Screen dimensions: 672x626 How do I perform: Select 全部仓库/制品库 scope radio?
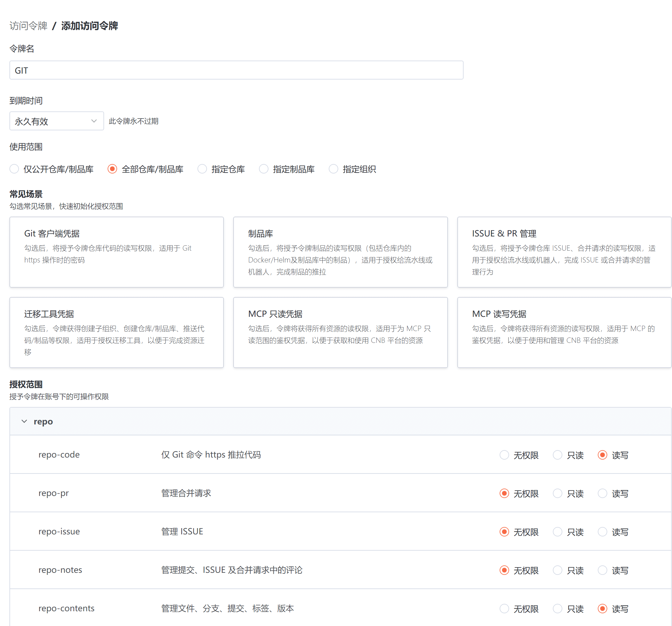point(112,169)
